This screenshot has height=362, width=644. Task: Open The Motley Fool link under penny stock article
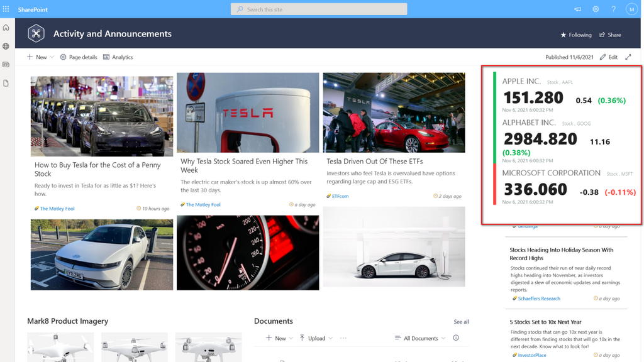coord(57,209)
